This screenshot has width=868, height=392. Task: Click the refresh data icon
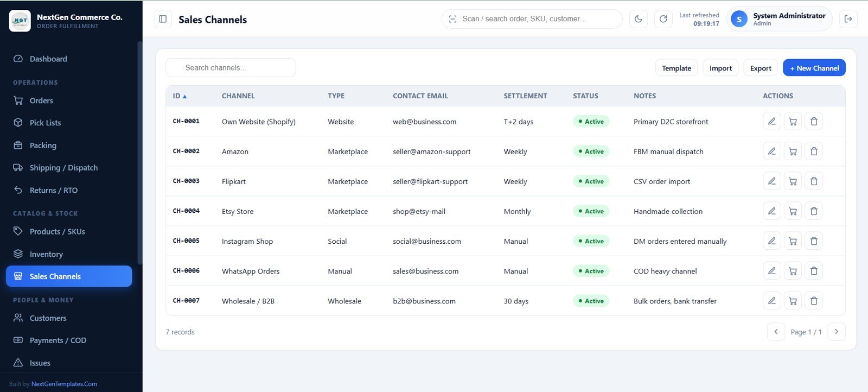[663, 19]
